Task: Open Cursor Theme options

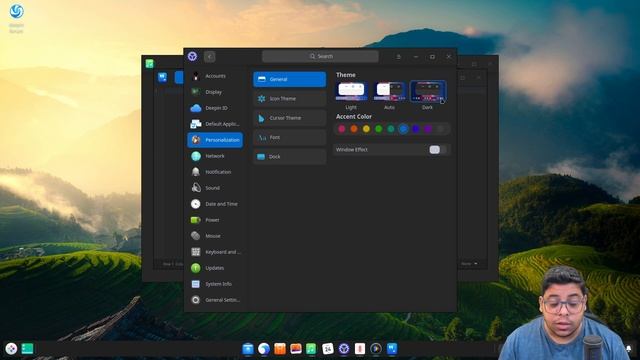Action: pos(289,118)
